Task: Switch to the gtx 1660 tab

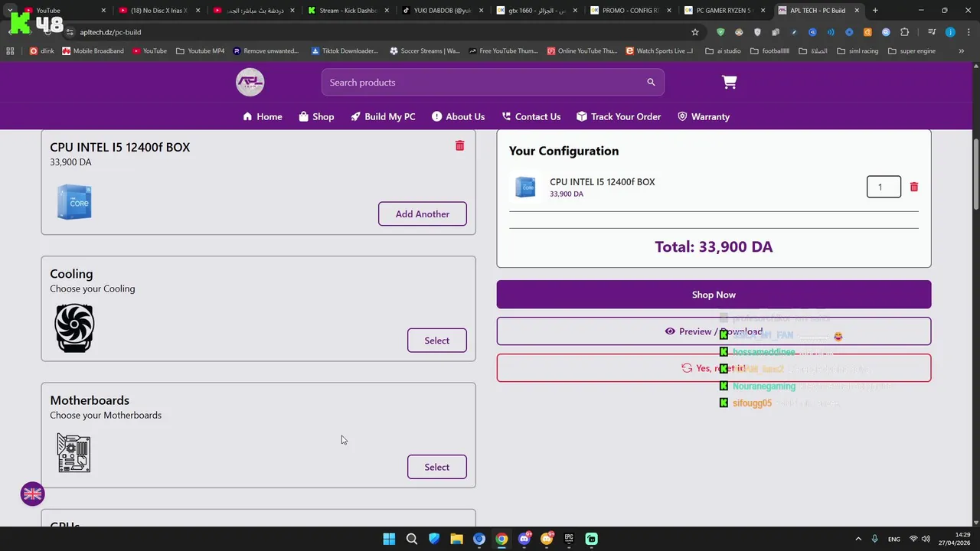Action: (x=536, y=11)
